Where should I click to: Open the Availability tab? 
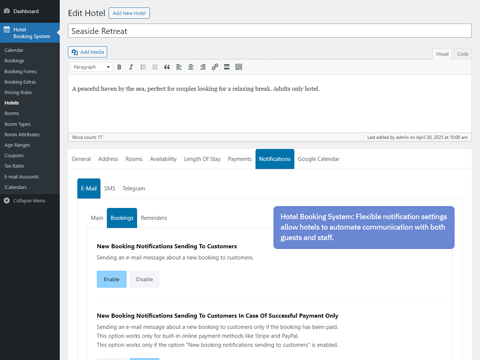point(163,159)
